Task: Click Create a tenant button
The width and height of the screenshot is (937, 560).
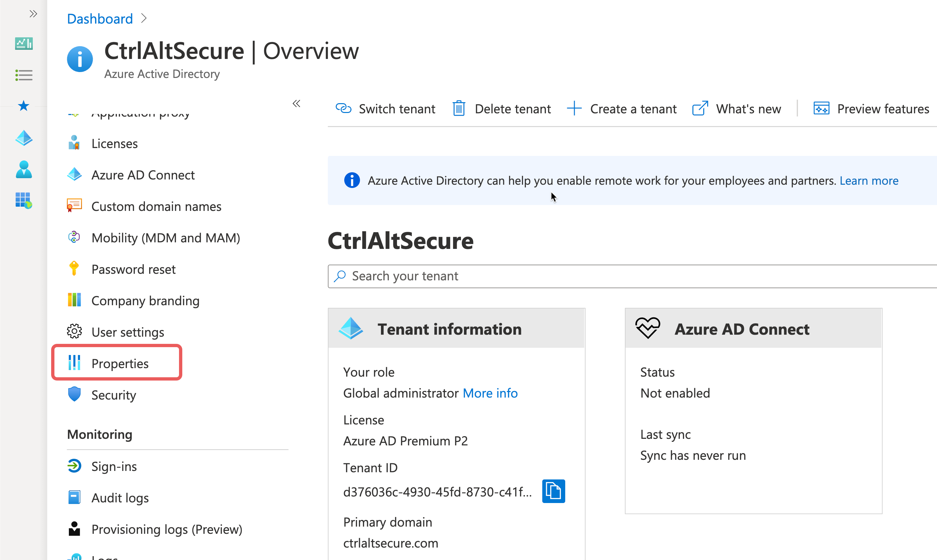Action: tap(622, 109)
